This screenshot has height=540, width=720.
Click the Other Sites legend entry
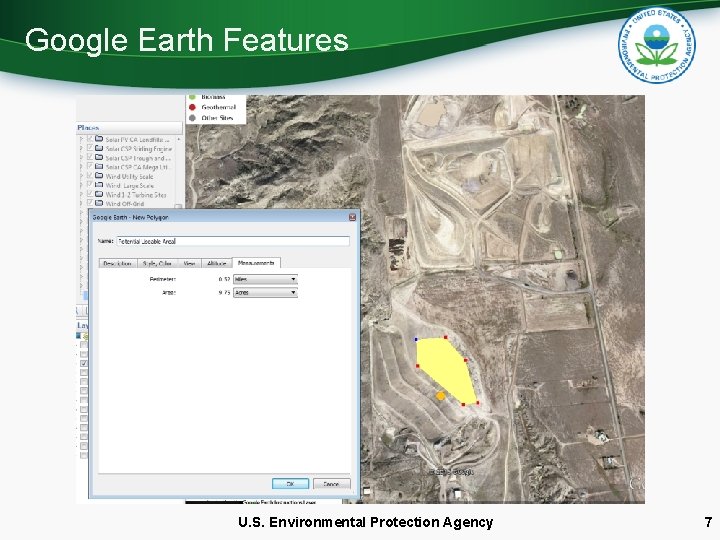tap(211, 118)
